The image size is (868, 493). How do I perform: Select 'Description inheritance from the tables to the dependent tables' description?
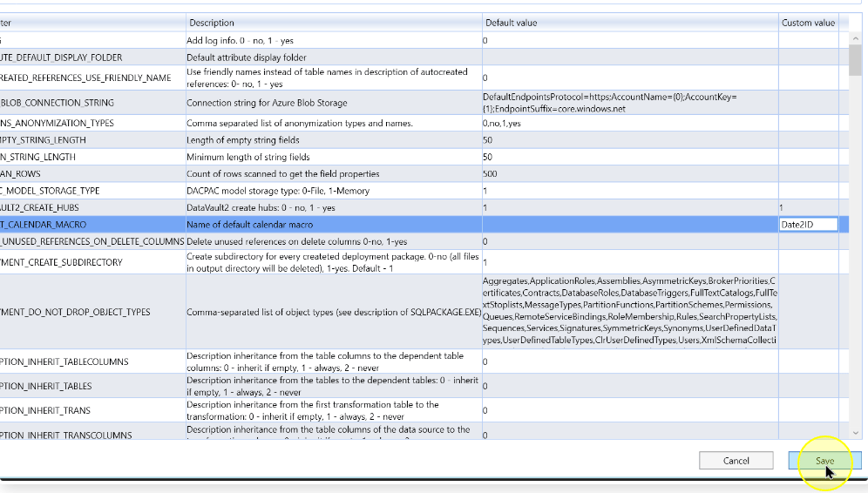[x=334, y=386]
